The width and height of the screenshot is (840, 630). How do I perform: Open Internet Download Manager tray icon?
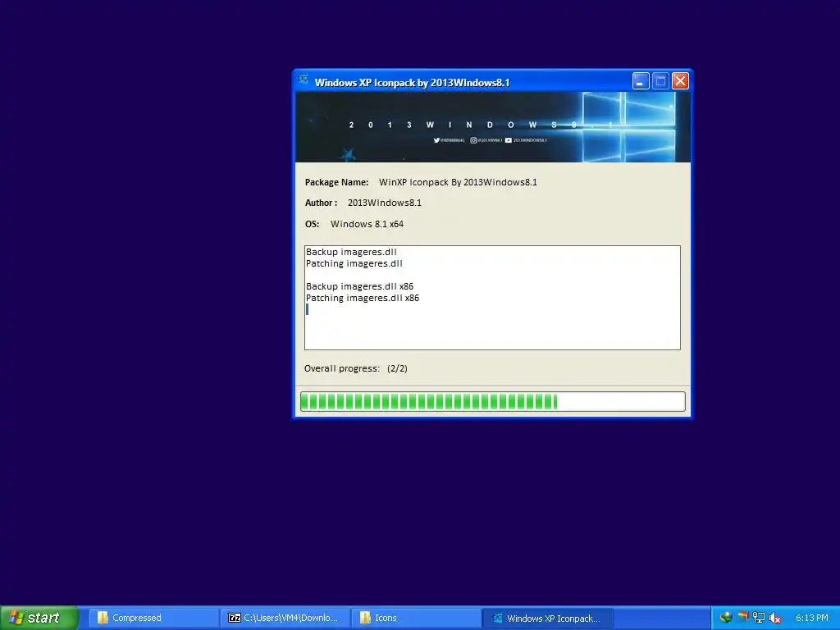click(x=726, y=618)
